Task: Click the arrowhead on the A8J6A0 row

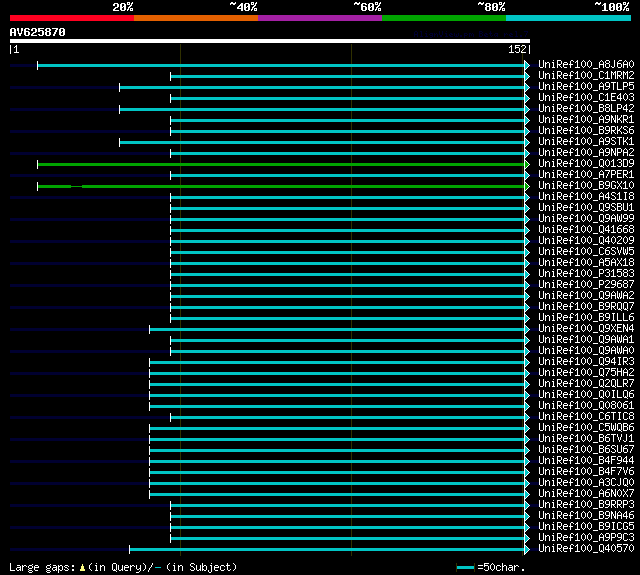Action: (x=527, y=65)
